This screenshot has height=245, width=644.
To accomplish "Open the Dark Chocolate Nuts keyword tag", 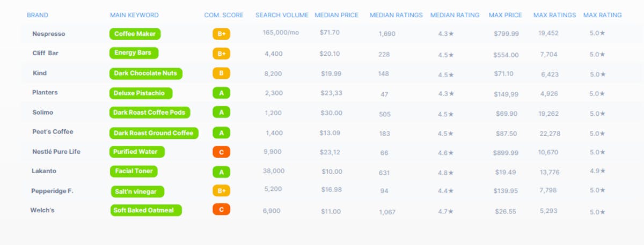I will (146, 73).
